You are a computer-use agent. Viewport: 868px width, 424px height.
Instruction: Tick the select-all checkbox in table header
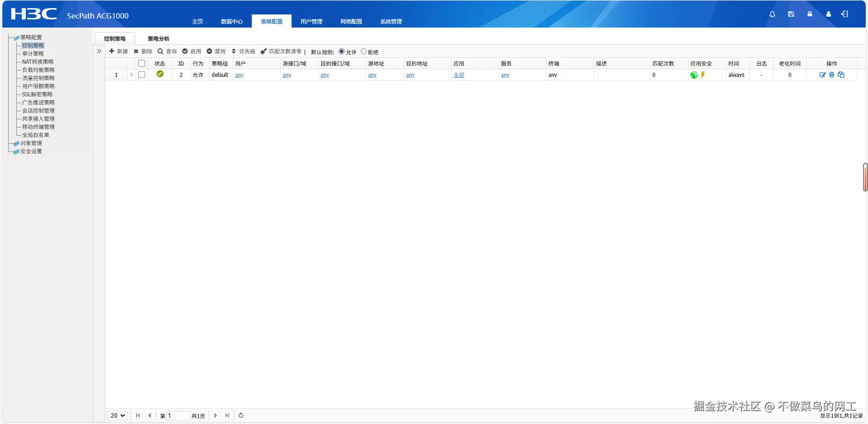(142, 63)
